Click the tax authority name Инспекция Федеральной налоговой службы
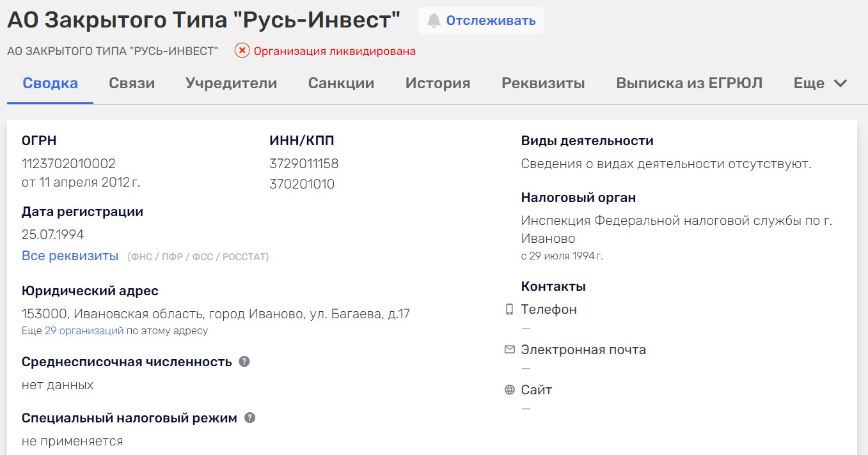This screenshot has height=455, width=868. pos(677,229)
